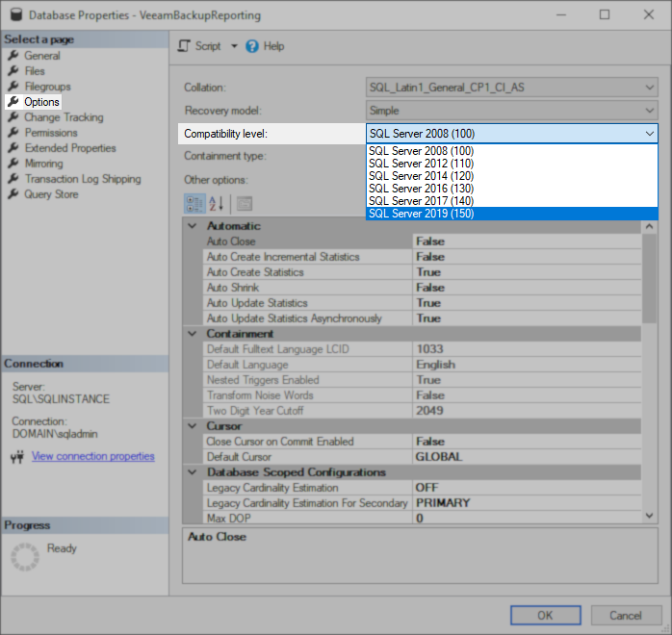Viewport: 672px width, 635px height.
Task: Open the Files page
Action: tap(35, 71)
